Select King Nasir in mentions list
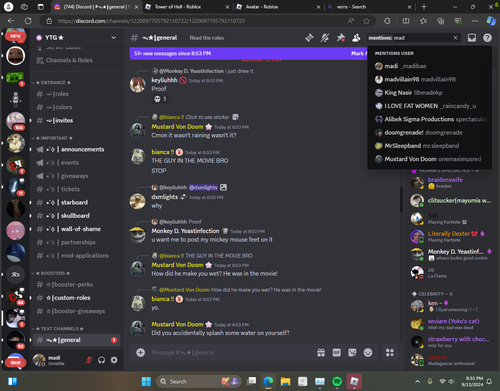Screen dimensions: 500x391 point(429,93)
